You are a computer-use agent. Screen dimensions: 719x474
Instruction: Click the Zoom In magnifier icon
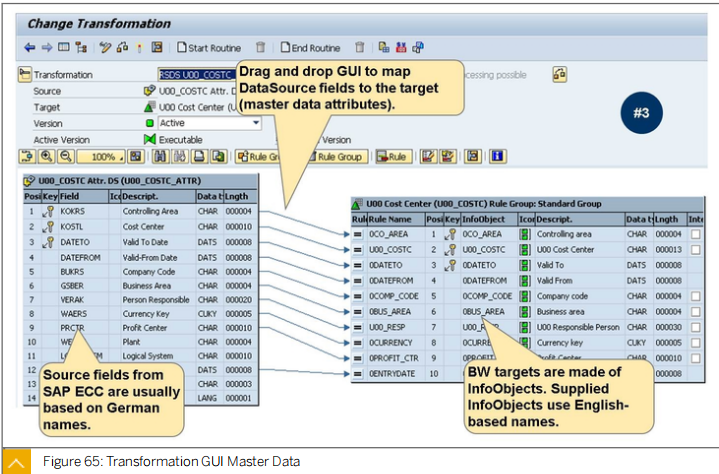(46, 157)
